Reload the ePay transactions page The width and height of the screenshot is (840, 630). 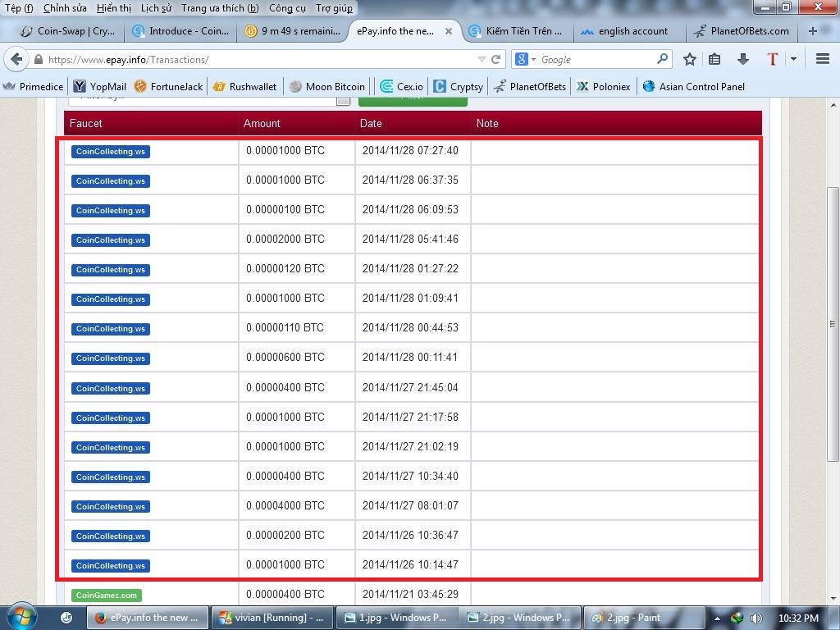coord(495,60)
